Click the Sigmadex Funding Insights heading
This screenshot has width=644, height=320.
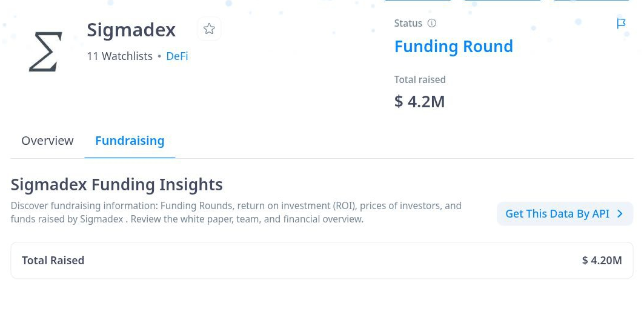tap(117, 185)
